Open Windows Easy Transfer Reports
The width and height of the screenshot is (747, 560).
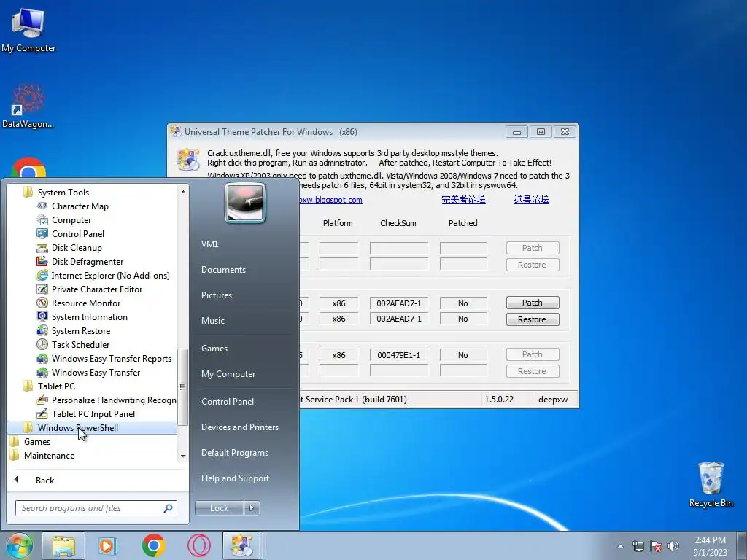tap(111, 359)
